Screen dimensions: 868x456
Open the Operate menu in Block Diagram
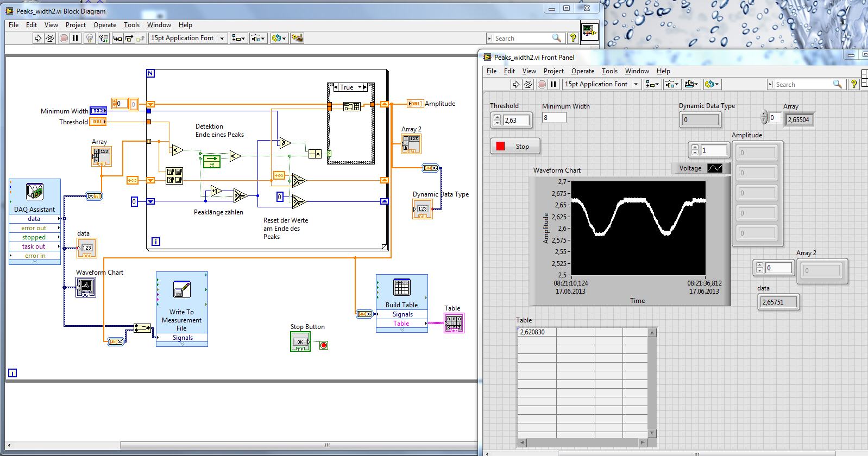click(x=104, y=25)
